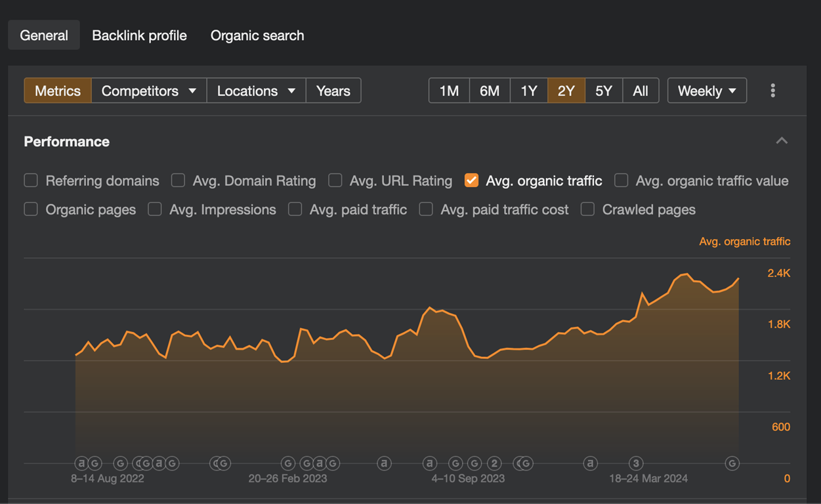Switch to the General tab

pos(44,35)
